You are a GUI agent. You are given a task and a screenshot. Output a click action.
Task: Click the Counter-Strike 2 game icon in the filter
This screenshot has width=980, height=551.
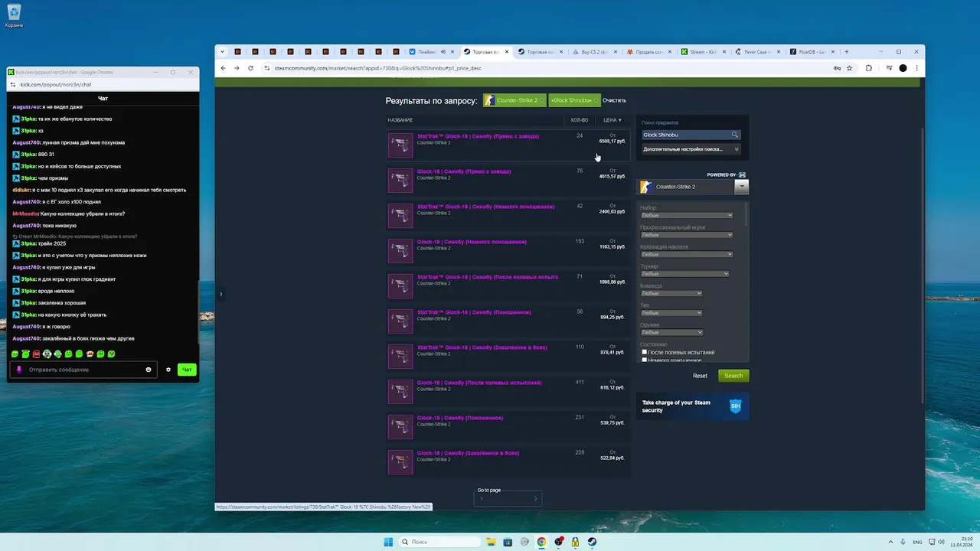click(645, 187)
